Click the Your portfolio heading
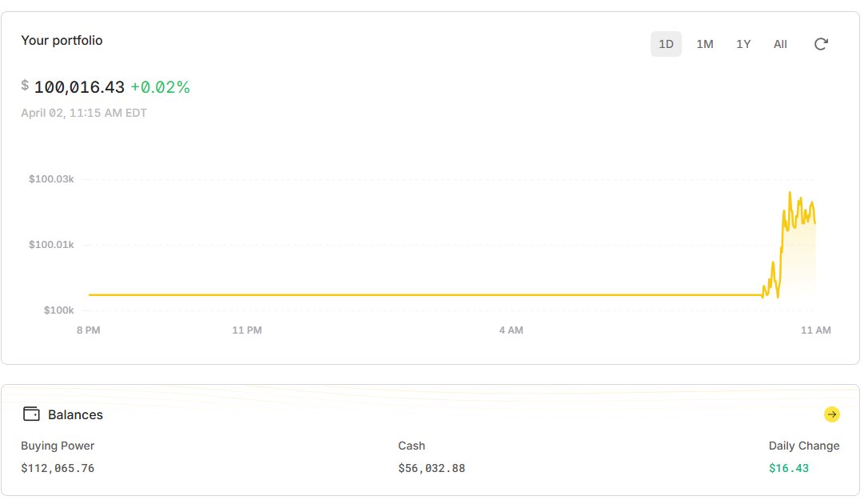The height and width of the screenshot is (500, 868). click(62, 41)
